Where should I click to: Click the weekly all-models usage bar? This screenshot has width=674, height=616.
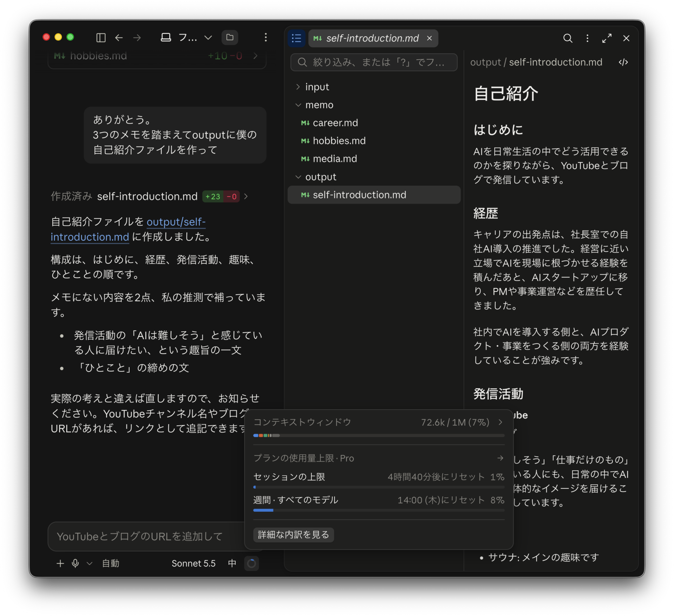(x=379, y=510)
